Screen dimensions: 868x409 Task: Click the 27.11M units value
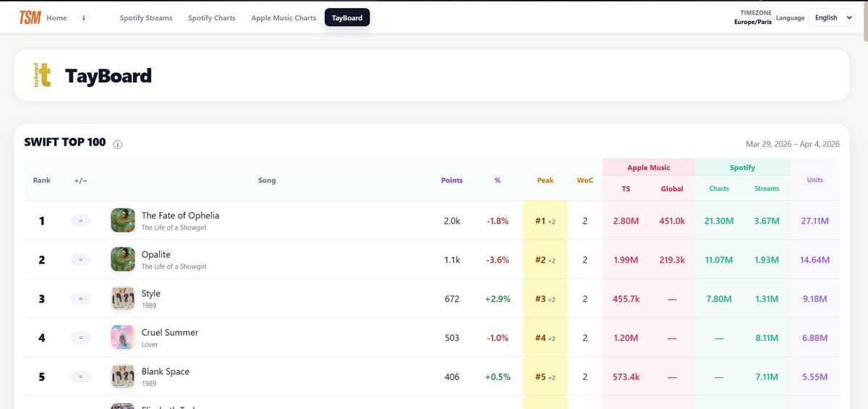pyautogui.click(x=815, y=221)
